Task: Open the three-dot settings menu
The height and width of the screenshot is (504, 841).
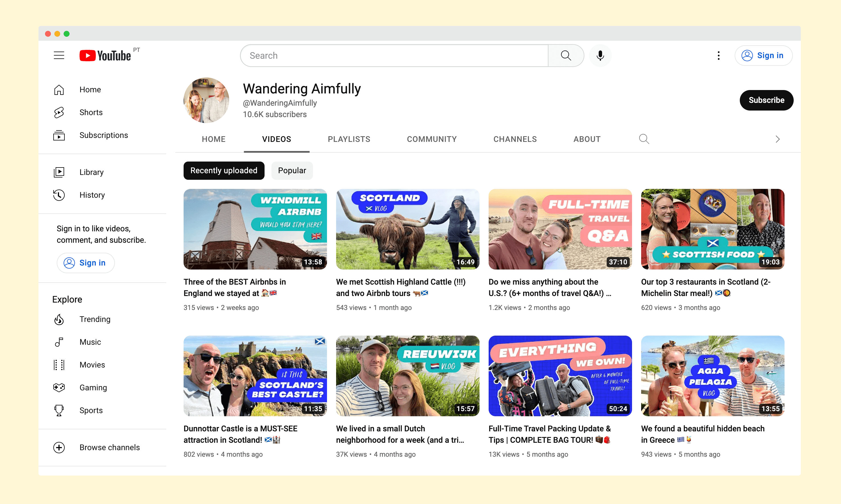Action: click(718, 55)
